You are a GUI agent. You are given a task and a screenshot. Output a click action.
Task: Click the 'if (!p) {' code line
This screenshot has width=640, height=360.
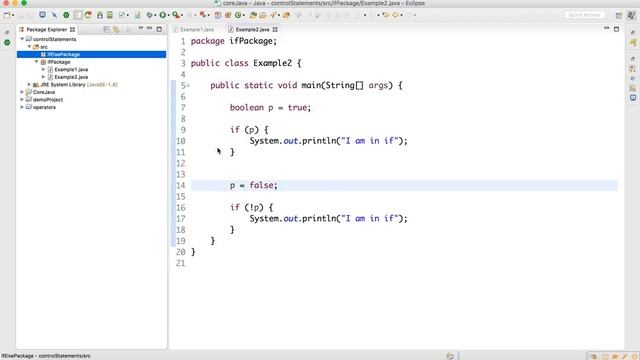[251, 208]
